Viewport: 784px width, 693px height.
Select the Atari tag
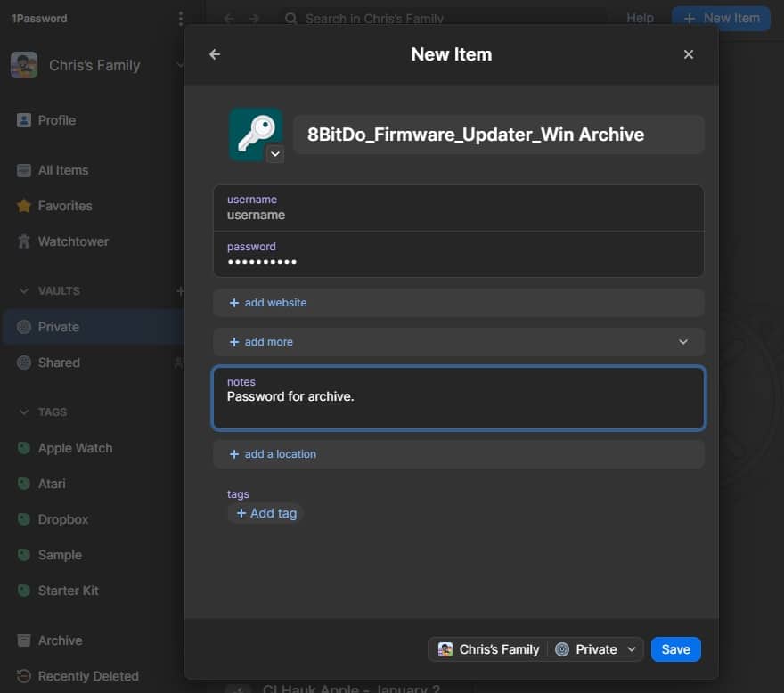pos(52,484)
